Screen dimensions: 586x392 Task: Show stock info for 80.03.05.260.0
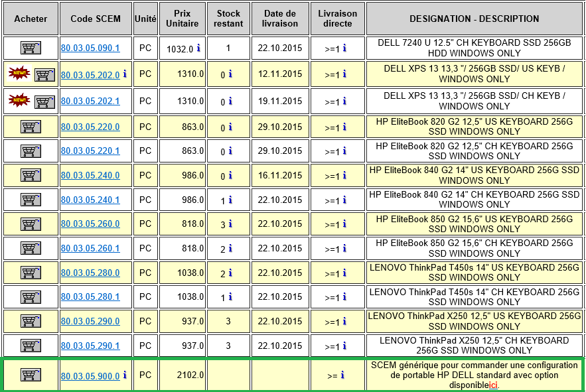[x=230, y=224]
